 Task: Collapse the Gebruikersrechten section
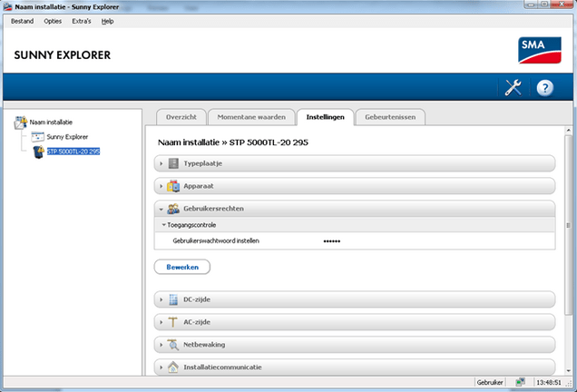pyautogui.click(x=161, y=209)
